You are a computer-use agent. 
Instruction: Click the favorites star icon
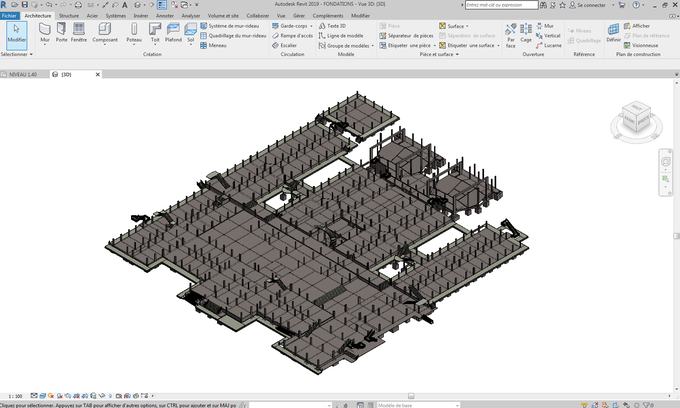[x=562, y=5]
